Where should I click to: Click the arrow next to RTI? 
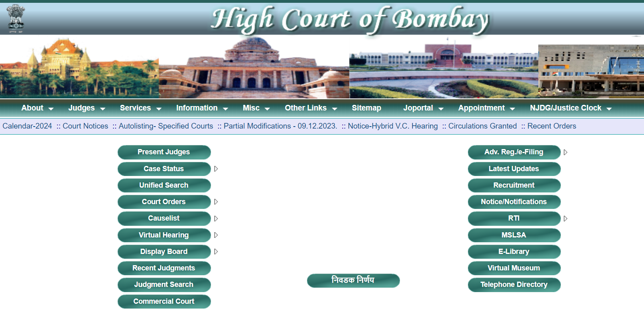tap(565, 219)
